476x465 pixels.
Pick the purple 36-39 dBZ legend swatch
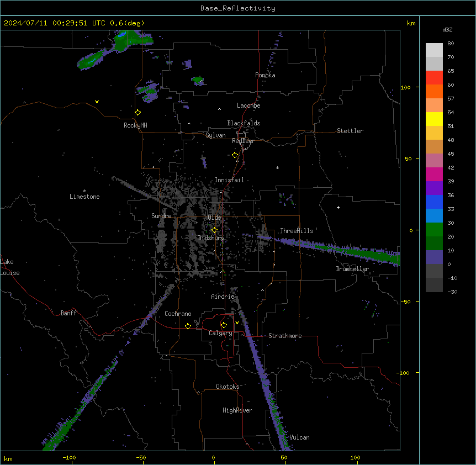[434, 188]
